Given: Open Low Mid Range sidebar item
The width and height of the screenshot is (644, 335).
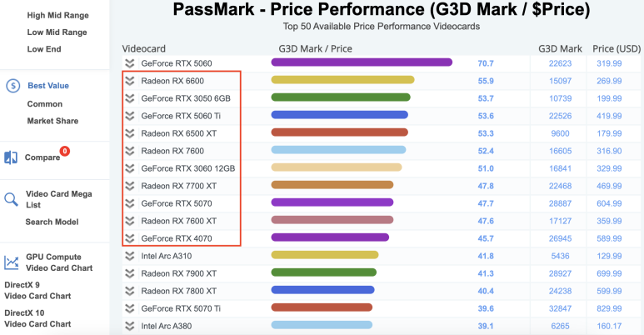Looking at the screenshot, I should point(57,32).
